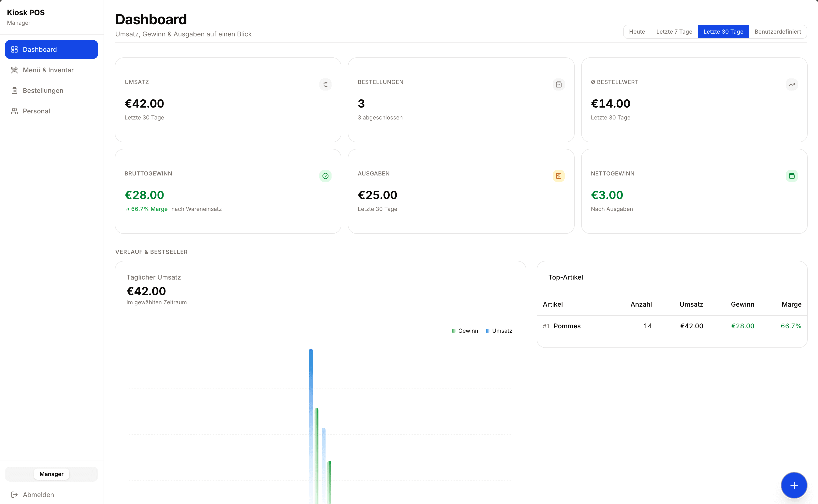The width and height of the screenshot is (818, 504).
Task: Click the Dashboard grid icon
Action: click(14, 49)
